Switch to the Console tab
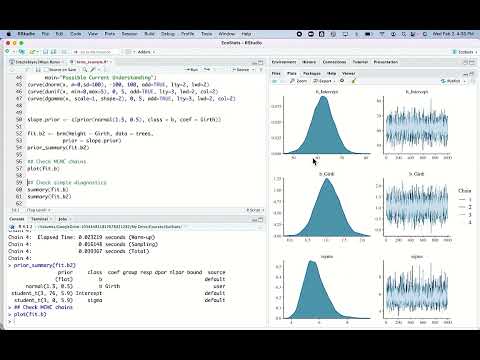This screenshot has height=360, width=480. [x=17, y=219]
